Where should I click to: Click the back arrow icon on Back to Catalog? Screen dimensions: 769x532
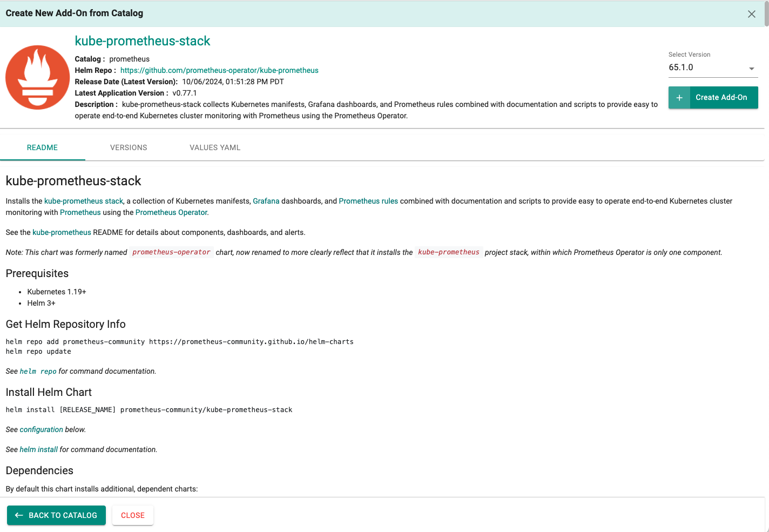[19, 515]
